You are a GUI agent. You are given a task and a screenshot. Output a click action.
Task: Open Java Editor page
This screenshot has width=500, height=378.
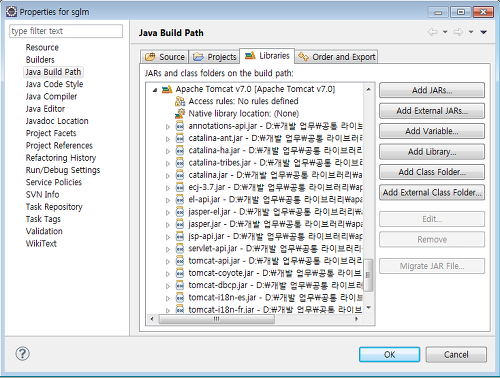pos(45,109)
